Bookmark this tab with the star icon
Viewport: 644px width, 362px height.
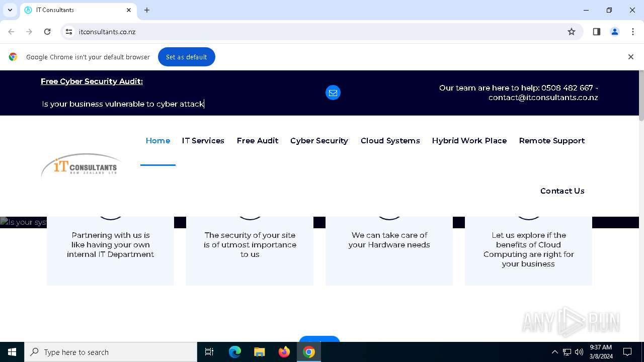(572, 32)
